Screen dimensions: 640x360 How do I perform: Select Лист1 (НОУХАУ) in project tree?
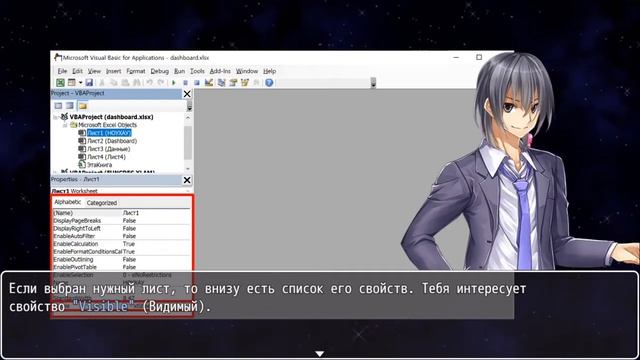[109, 133]
